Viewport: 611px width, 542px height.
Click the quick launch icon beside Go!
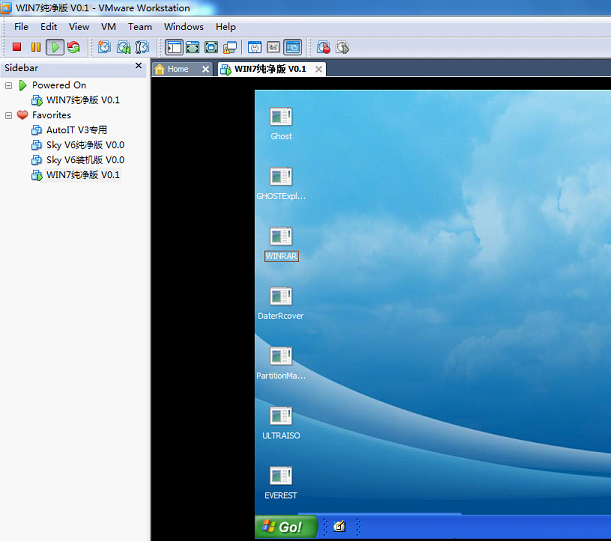pos(339,526)
